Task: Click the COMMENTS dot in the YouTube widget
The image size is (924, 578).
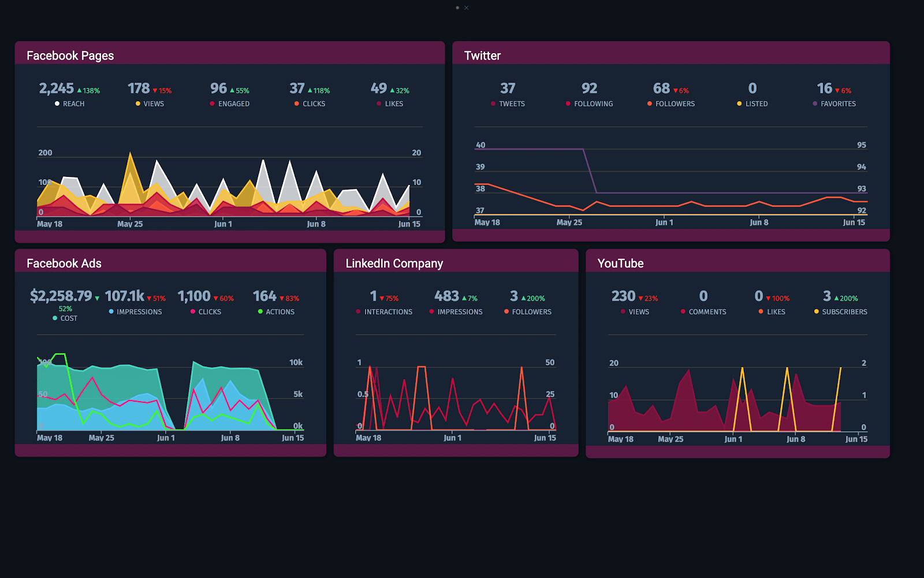Action: (x=682, y=312)
